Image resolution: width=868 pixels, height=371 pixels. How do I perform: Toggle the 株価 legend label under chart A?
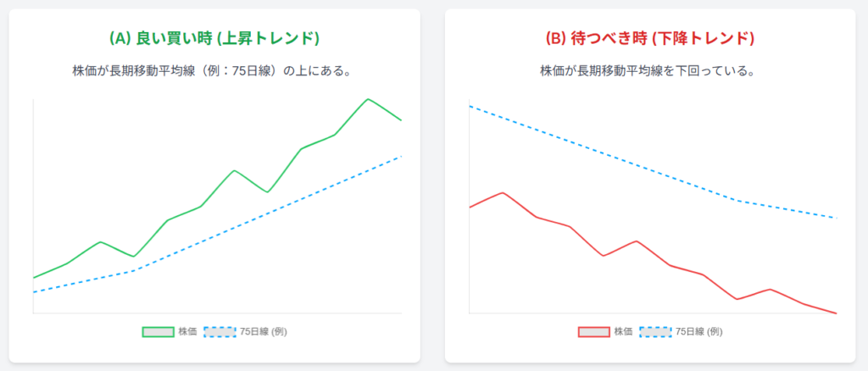coord(187,331)
